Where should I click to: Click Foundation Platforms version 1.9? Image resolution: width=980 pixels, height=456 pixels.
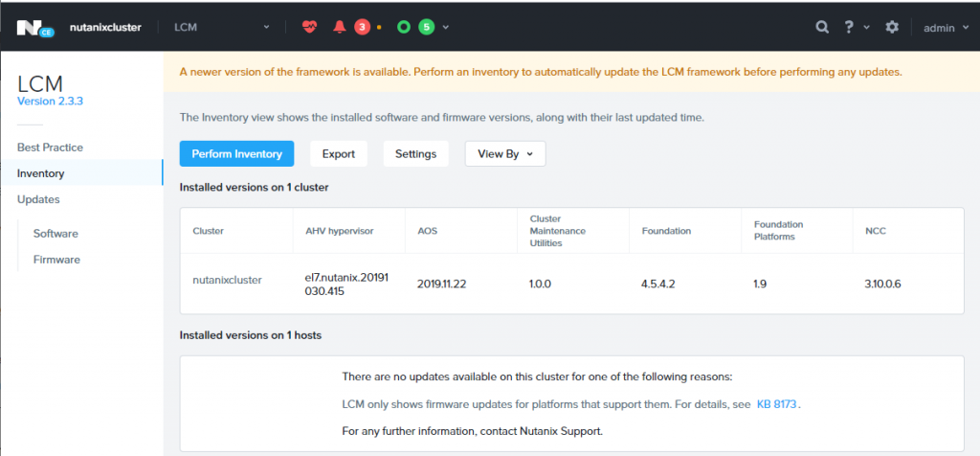(x=760, y=284)
